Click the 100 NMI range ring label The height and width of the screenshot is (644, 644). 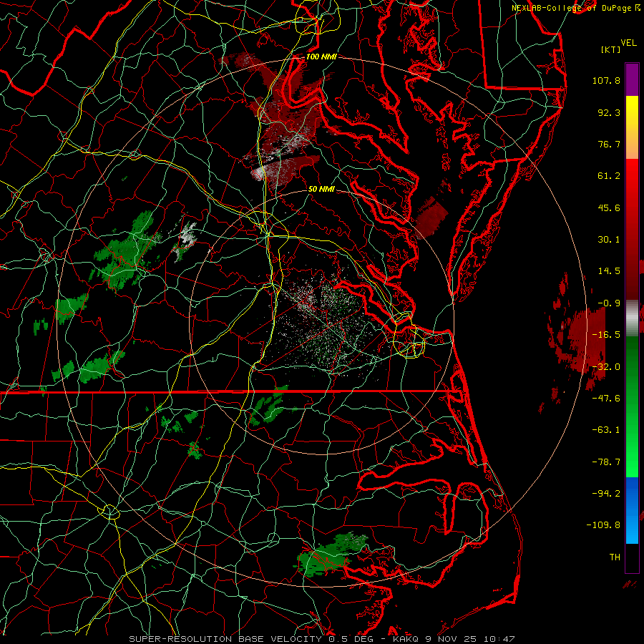click(321, 57)
